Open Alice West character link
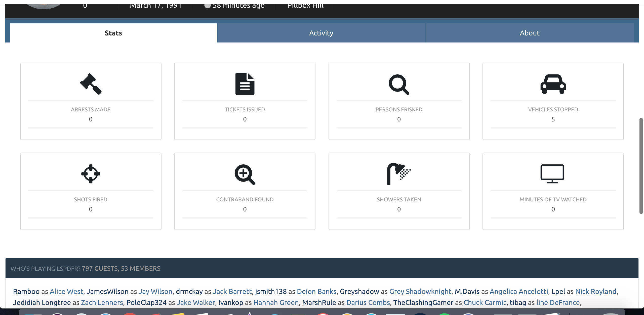 click(66, 291)
